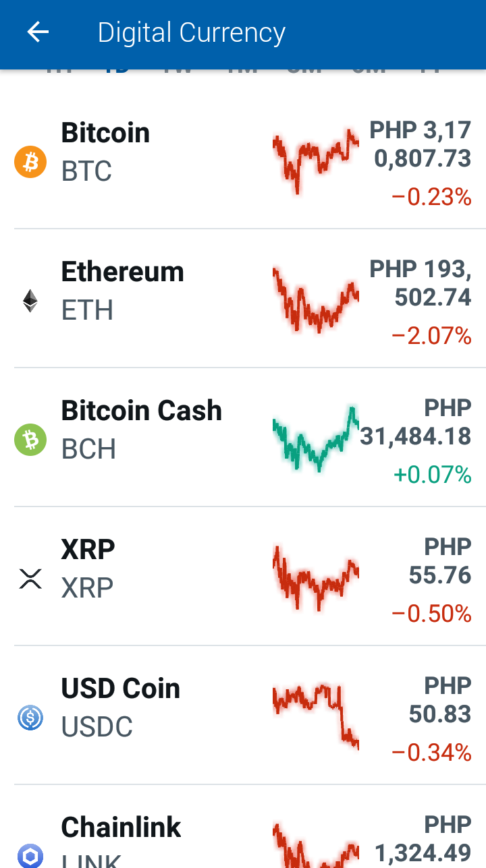View the USD Coin falling sparkline chart
This screenshot has height=868, width=486.
click(316, 717)
